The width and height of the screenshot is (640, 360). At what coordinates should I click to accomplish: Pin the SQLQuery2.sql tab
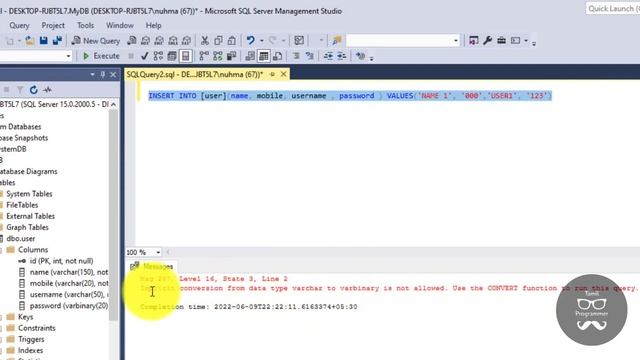pyautogui.click(x=272, y=74)
